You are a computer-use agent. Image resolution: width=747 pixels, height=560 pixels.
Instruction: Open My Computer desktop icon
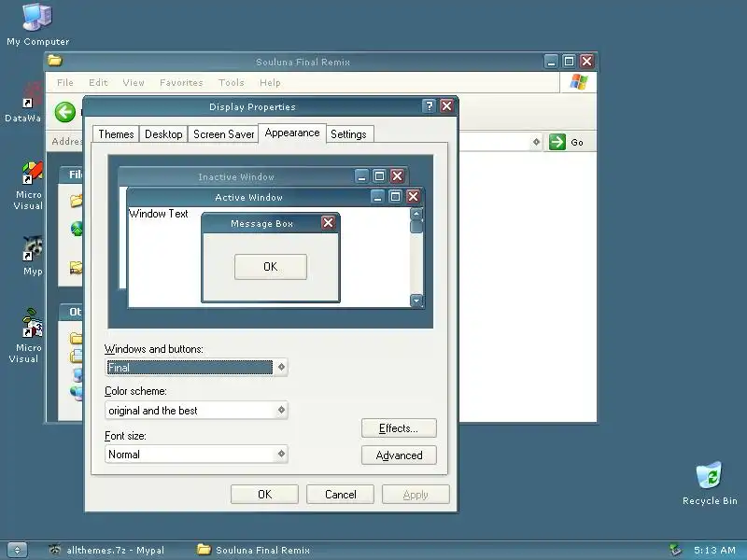(37, 24)
